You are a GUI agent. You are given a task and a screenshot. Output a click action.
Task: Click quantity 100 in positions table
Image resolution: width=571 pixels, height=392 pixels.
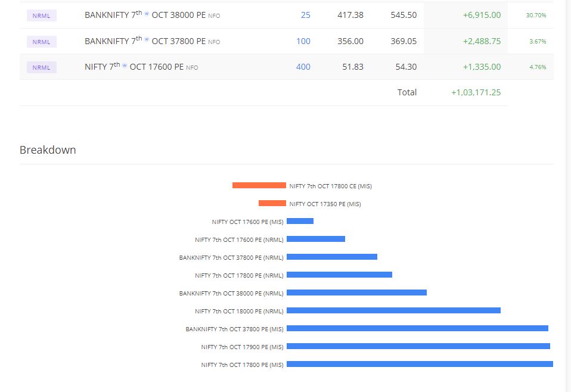tap(303, 41)
